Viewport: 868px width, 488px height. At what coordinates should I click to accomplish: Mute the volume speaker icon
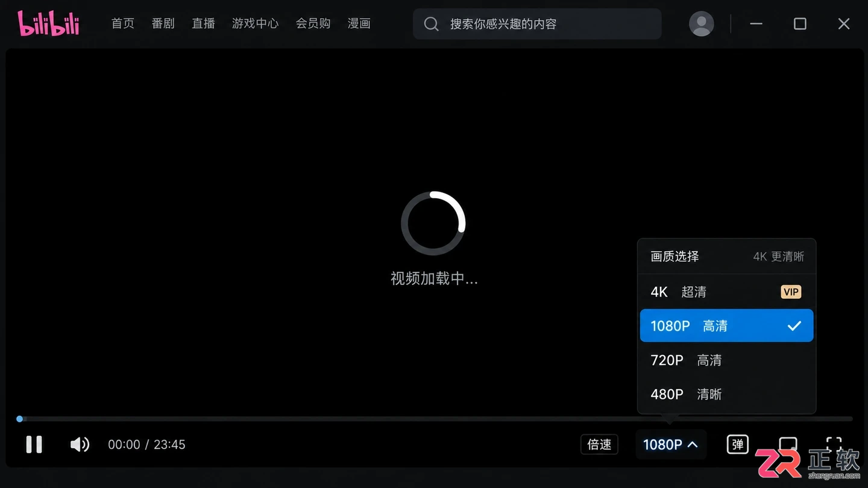point(80,445)
